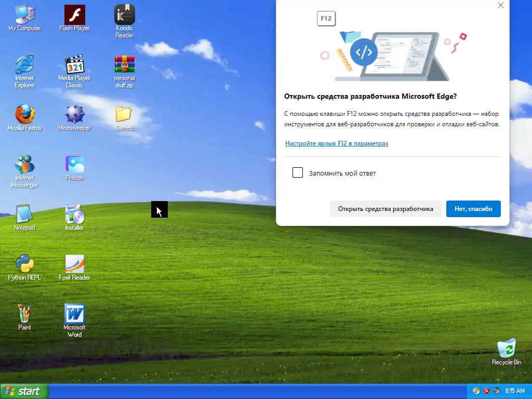The image size is (532, 399).
Task: Close the Edge developer tools dialog
Action: point(500,5)
